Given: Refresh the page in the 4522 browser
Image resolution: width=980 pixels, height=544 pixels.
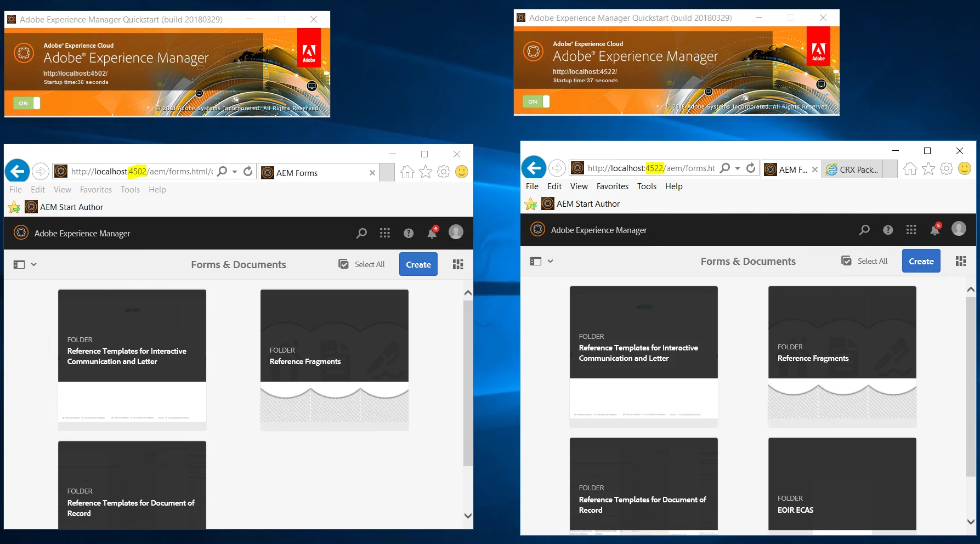Looking at the screenshot, I should [x=751, y=168].
